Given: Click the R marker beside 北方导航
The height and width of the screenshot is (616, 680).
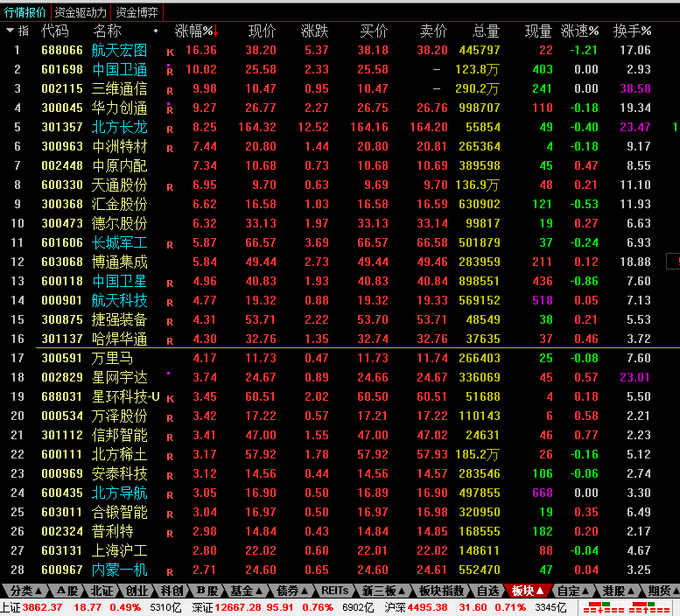Looking at the screenshot, I should tap(170, 495).
